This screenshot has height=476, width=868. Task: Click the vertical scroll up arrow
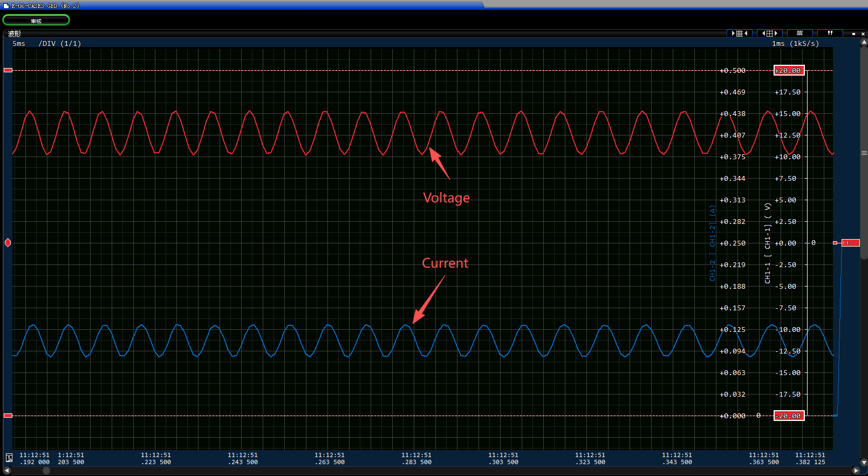(x=864, y=41)
